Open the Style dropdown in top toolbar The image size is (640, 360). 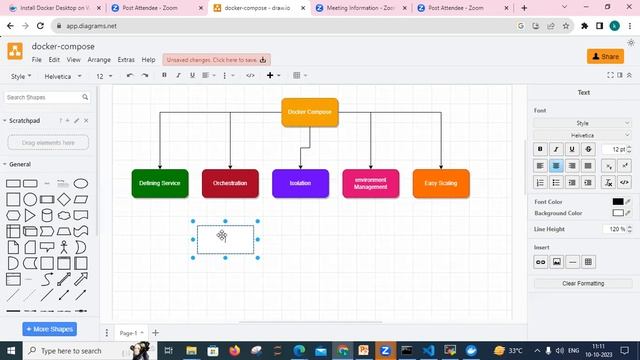(20, 76)
